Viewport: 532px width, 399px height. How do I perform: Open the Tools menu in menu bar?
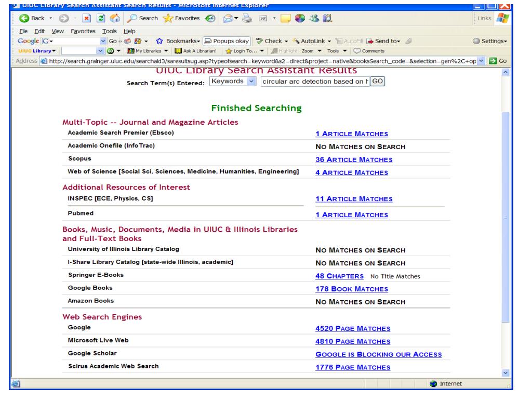point(110,31)
